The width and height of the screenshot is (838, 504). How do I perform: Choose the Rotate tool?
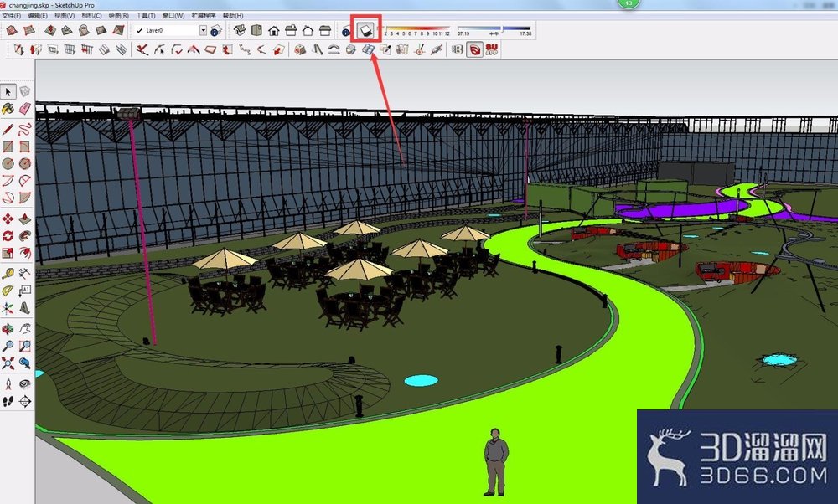(8, 235)
